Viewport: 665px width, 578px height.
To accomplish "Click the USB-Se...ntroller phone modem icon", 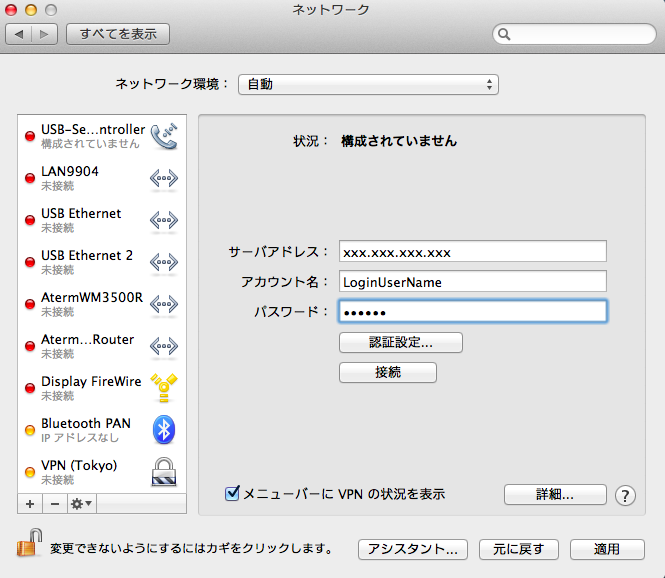I will tap(164, 136).
